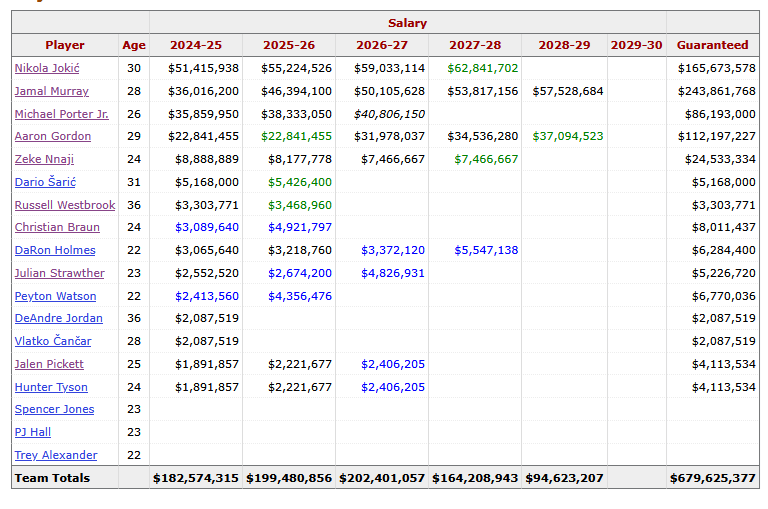Select Peyton Watson's $2,413,560 salary
Viewport: 768px width, 509px height.
(207, 296)
